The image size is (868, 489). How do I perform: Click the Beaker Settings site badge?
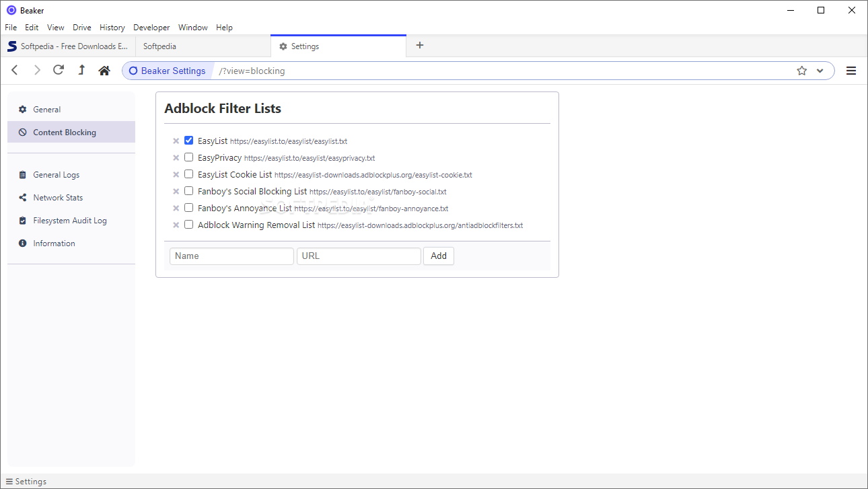(x=168, y=71)
